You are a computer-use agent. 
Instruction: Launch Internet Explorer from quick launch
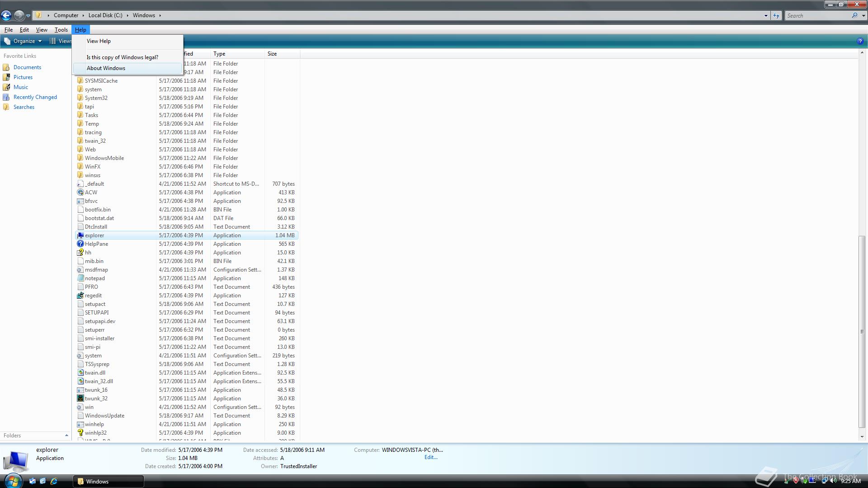(54, 481)
